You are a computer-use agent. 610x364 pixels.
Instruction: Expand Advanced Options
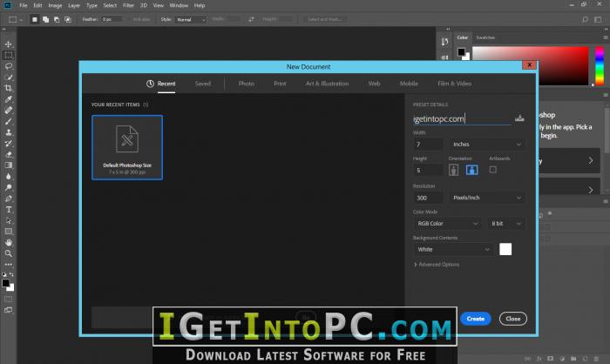(x=436, y=265)
